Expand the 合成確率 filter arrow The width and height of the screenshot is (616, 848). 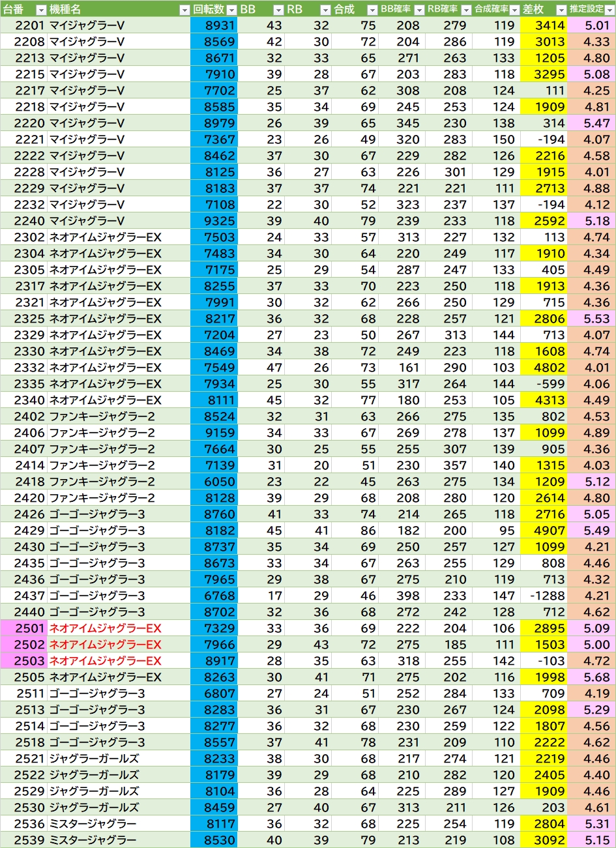pos(515,10)
